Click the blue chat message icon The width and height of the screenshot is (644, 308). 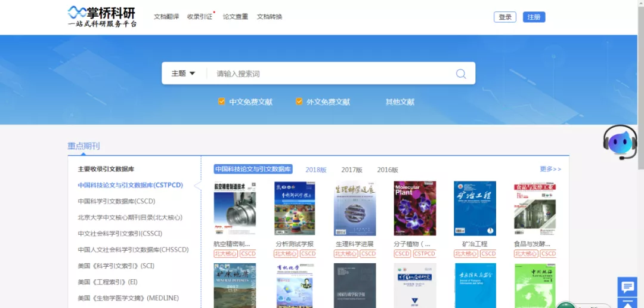pyautogui.click(x=627, y=287)
